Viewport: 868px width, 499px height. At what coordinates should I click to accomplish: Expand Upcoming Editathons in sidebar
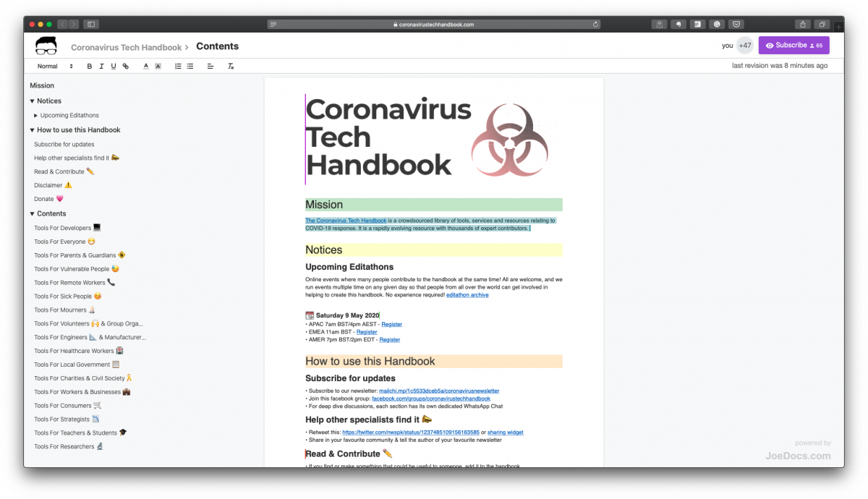tap(36, 116)
